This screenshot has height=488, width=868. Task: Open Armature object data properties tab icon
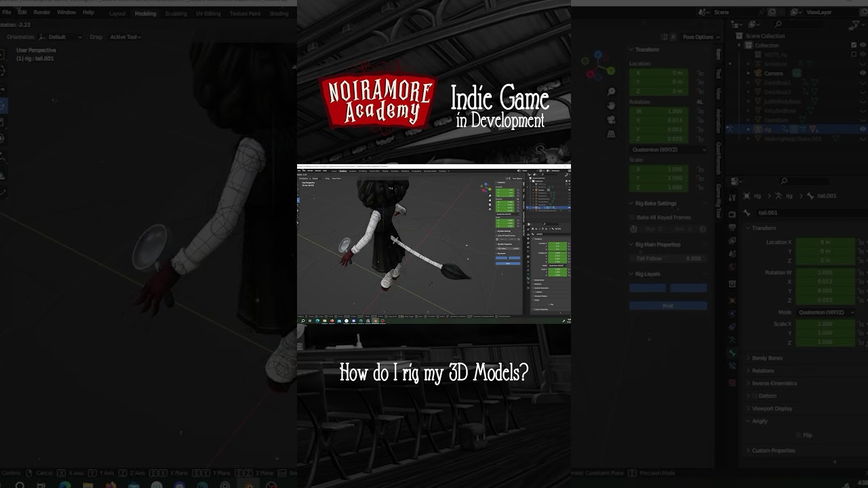pos(732,338)
